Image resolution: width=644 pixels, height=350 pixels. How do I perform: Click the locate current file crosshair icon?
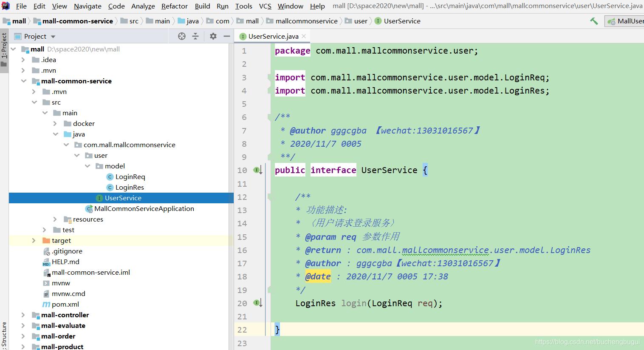(182, 36)
